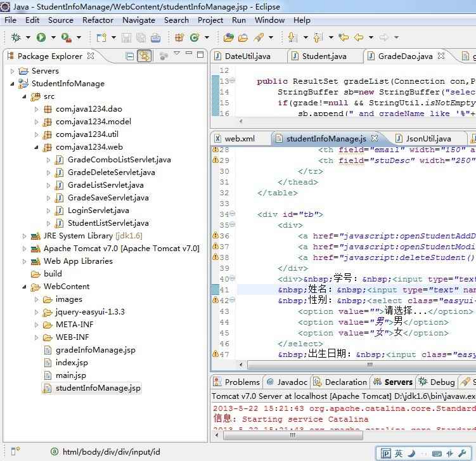Viewport: 476px width, 461px height.
Task: Select StudentListServlet.java in the tree
Action: click(x=108, y=223)
